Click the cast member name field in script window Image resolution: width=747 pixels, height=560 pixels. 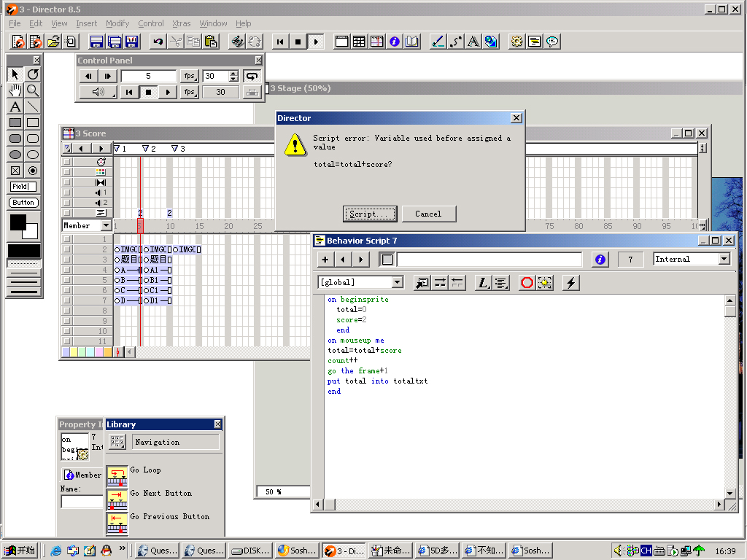[489, 259]
